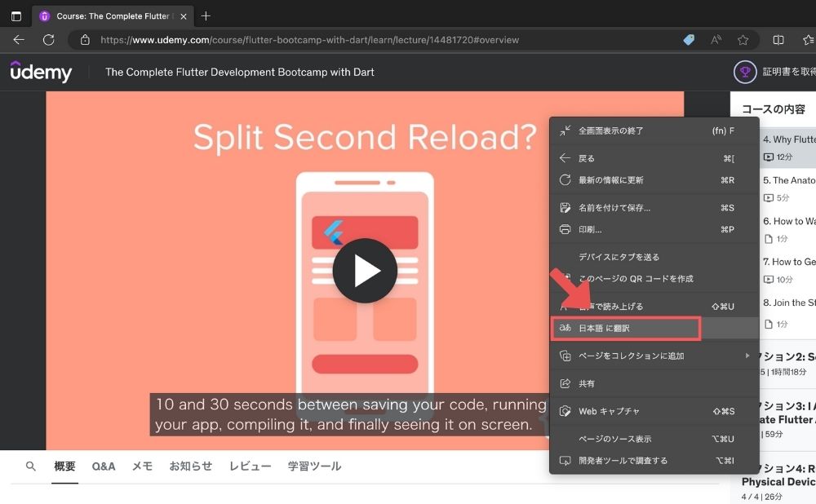Open lecture 4. Why Flutter in sidebar

click(788, 148)
